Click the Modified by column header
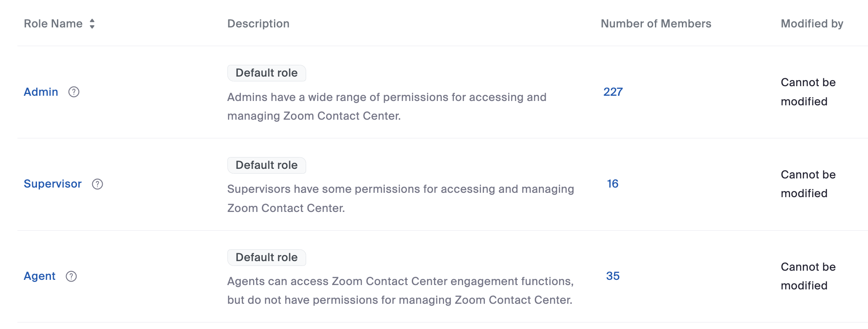 click(x=811, y=23)
